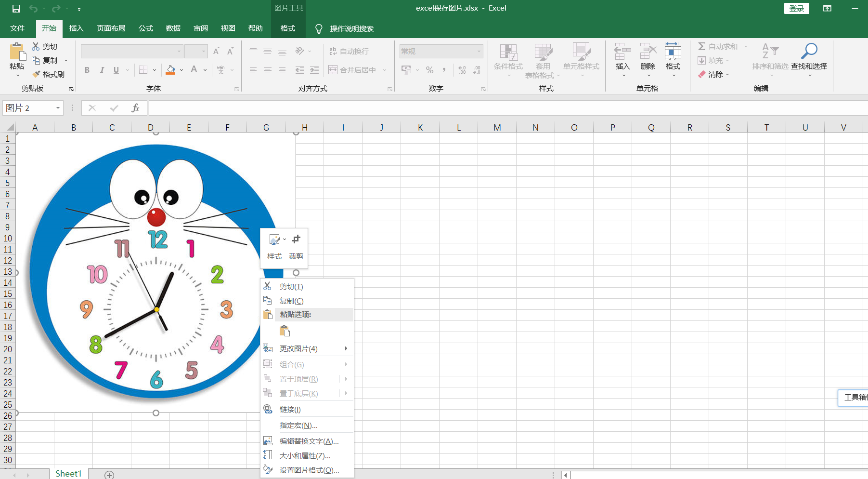Screen dimensions: 868x479
Task: Click the paste option icon in context menu
Action: [x=285, y=331]
